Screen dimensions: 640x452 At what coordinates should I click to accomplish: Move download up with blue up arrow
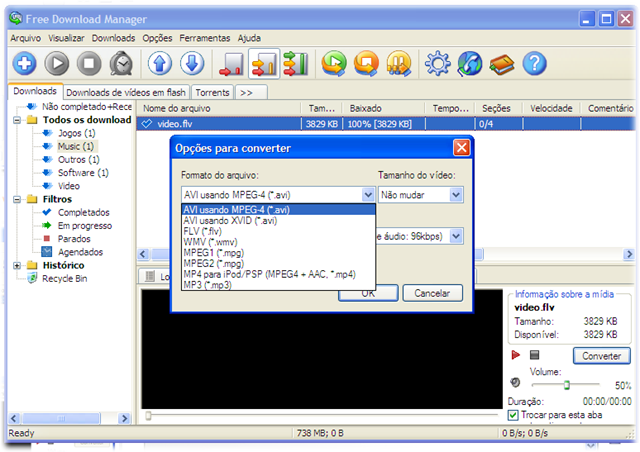click(160, 64)
